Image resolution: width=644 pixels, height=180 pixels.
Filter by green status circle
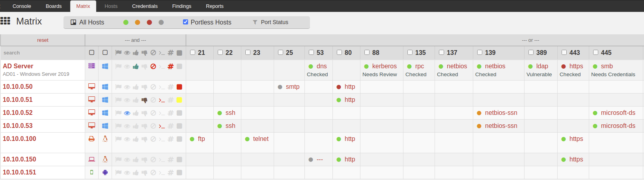point(126,22)
